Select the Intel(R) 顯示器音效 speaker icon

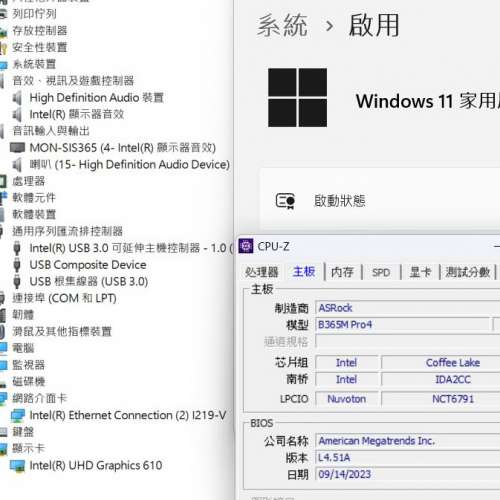pyautogui.click(x=17, y=115)
